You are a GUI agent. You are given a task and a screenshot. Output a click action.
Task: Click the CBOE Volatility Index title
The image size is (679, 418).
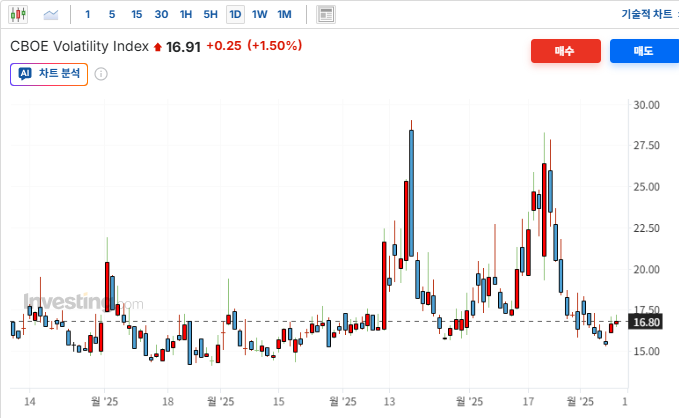click(79, 46)
